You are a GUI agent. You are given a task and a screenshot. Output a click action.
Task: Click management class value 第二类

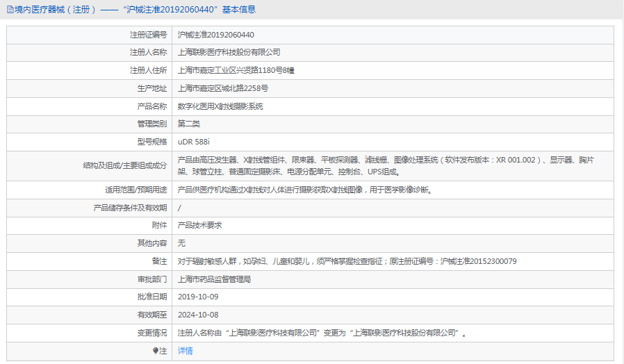(188, 124)
